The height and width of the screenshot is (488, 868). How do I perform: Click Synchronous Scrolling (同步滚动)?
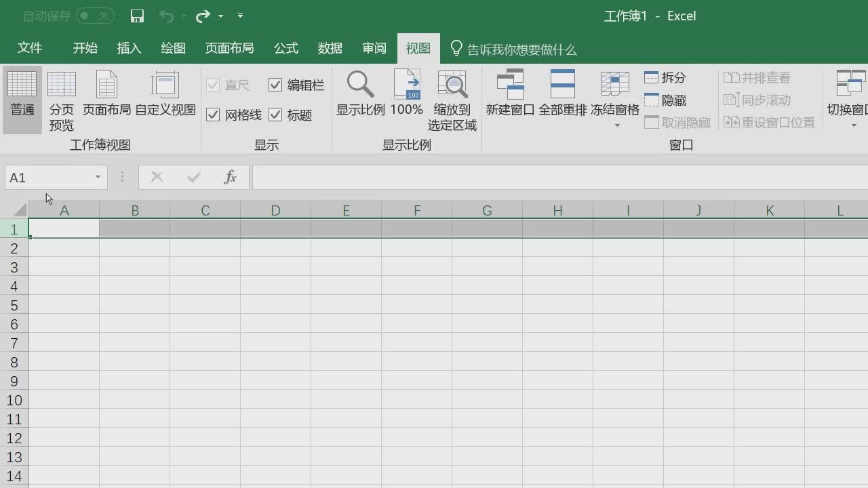(757, 100)
